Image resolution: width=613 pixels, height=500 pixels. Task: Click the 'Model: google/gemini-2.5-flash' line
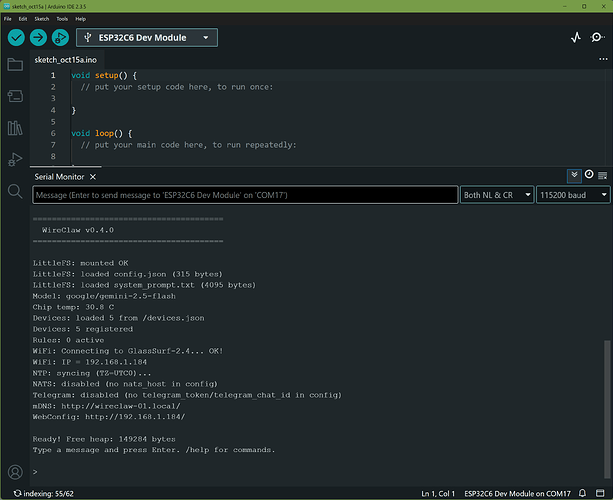pos(104,296)
